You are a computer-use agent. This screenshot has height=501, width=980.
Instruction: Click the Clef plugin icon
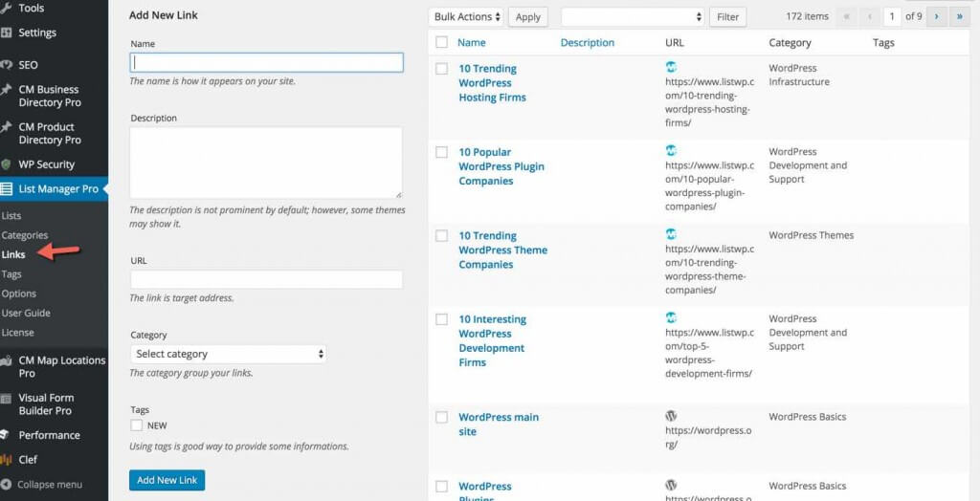pyautogui.click(x=7, y=460)
